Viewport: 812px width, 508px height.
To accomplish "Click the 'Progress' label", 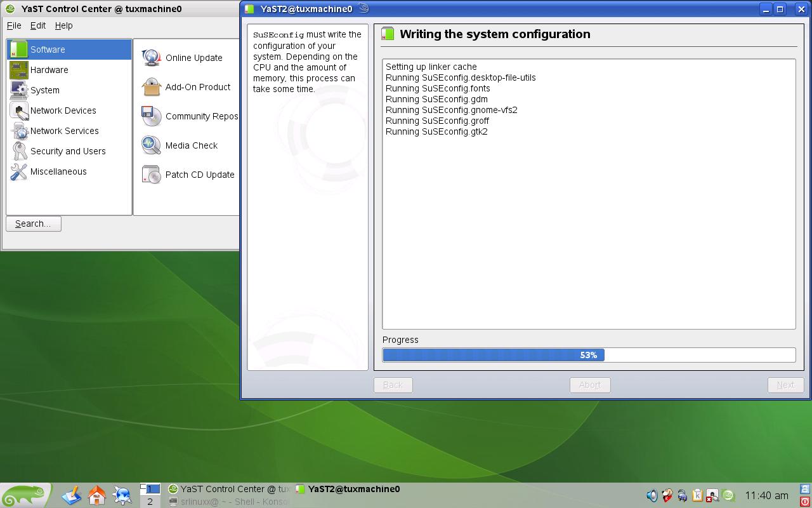I will point(400,340).
